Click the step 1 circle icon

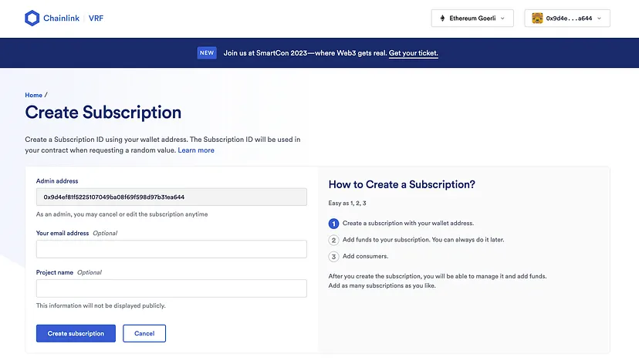[x=334, y=224]
